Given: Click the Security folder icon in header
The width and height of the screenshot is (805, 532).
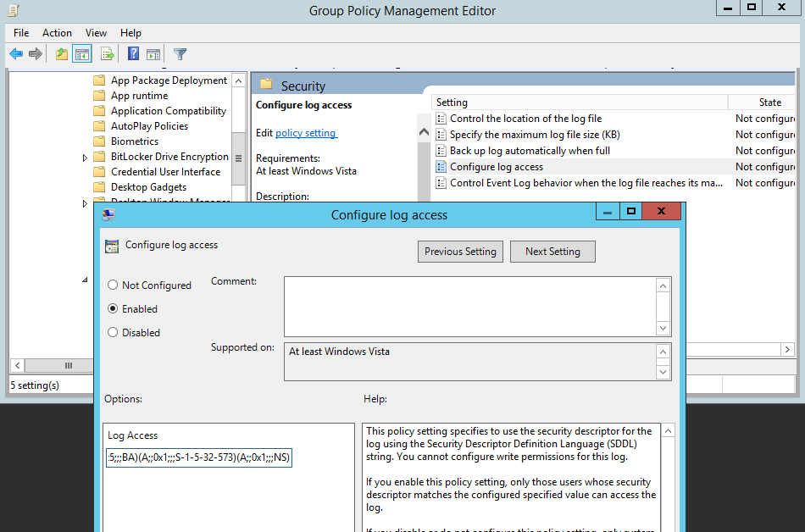Looking at the screenshot, I should (x=266, y=84).
